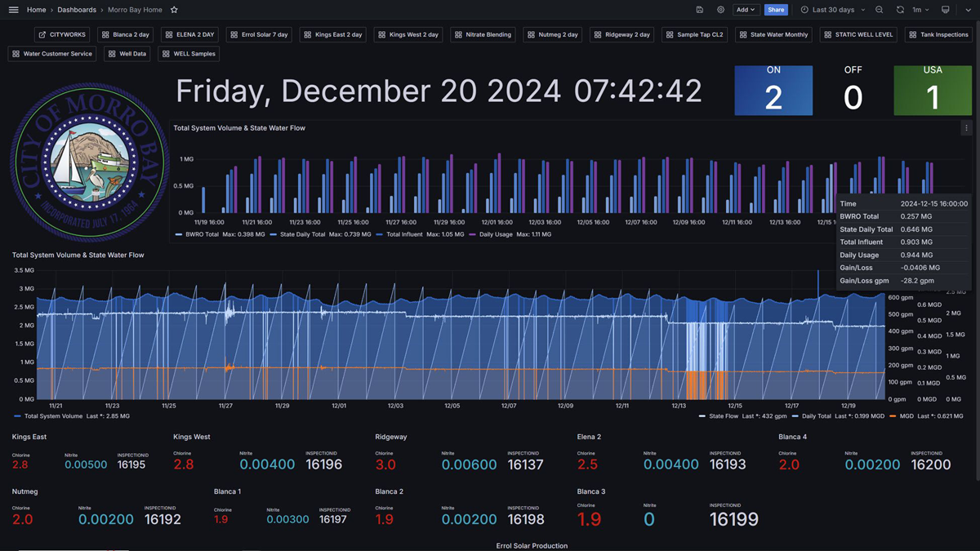Click Blanca 1 inspection ID 16197

(333, 519)
